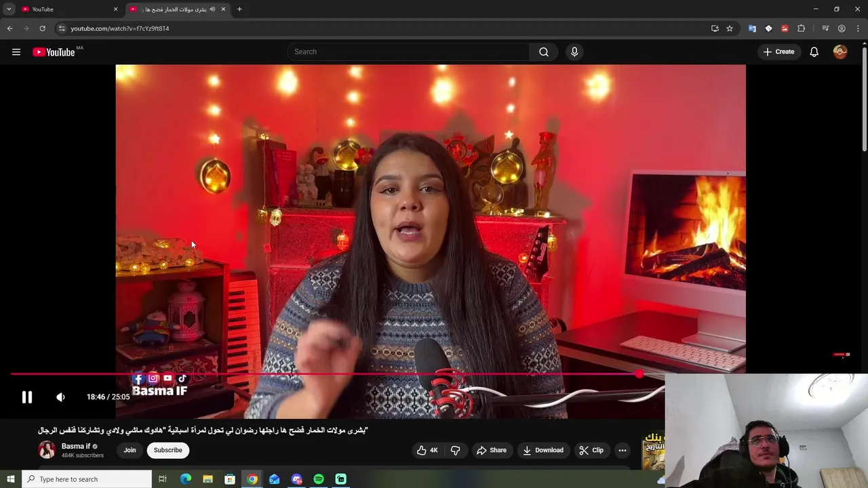Download the video
Viewport: 868px width, 488px height.
coord(543,450)
